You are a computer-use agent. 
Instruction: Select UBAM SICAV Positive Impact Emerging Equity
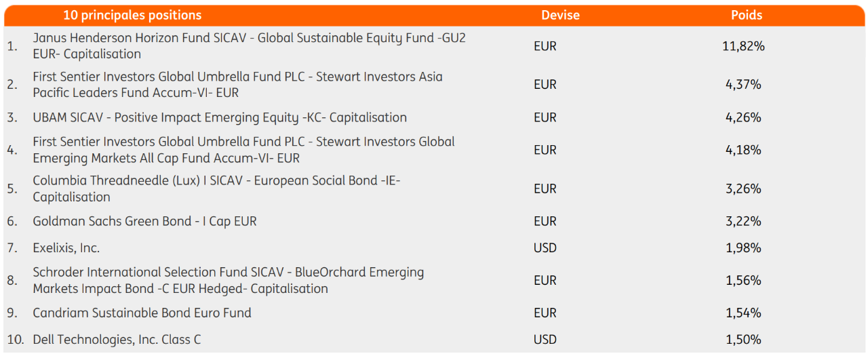click(220, 117)
